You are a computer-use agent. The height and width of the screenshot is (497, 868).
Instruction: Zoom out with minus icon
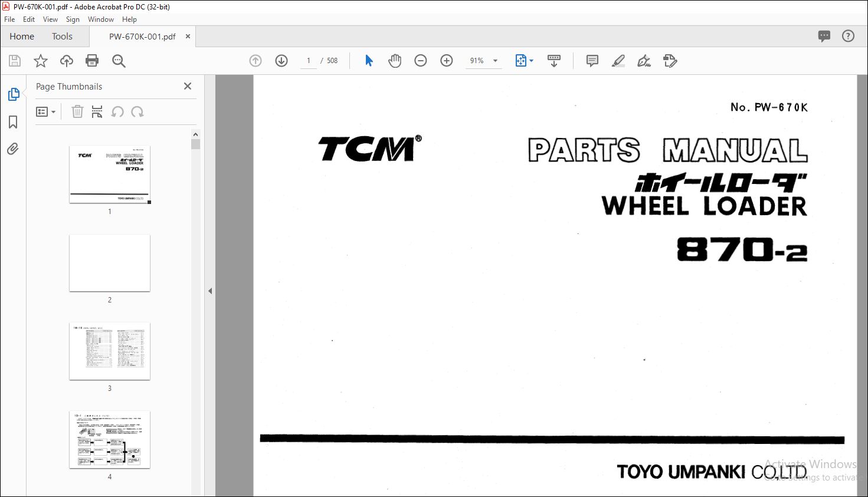point(421,61)
